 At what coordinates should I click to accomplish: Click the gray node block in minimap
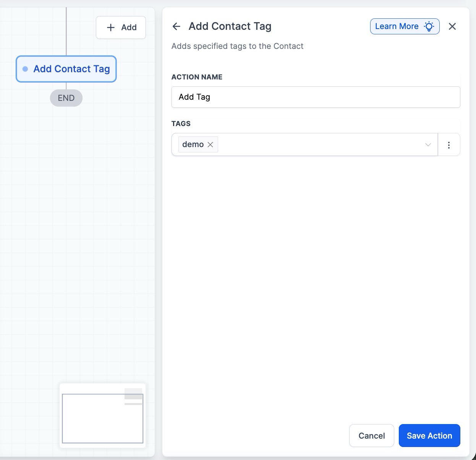pyautogui.click(x=133, y=394)
